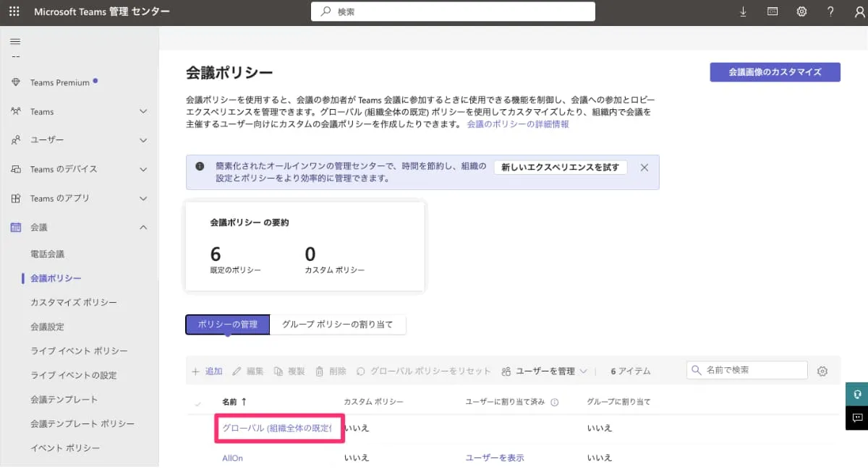
Task: Toggle the header select-all checkbox
Action: (197, 402)
